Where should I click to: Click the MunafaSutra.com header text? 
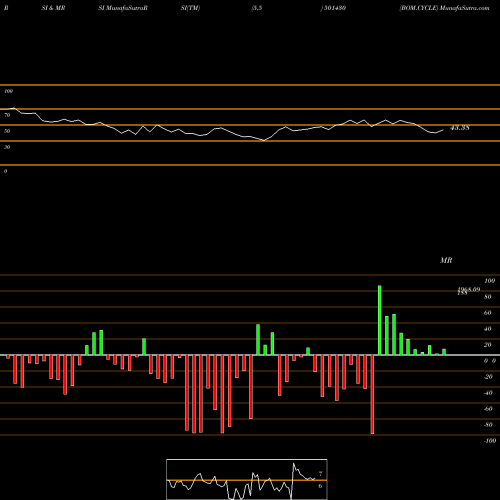[x=464, y=8]
